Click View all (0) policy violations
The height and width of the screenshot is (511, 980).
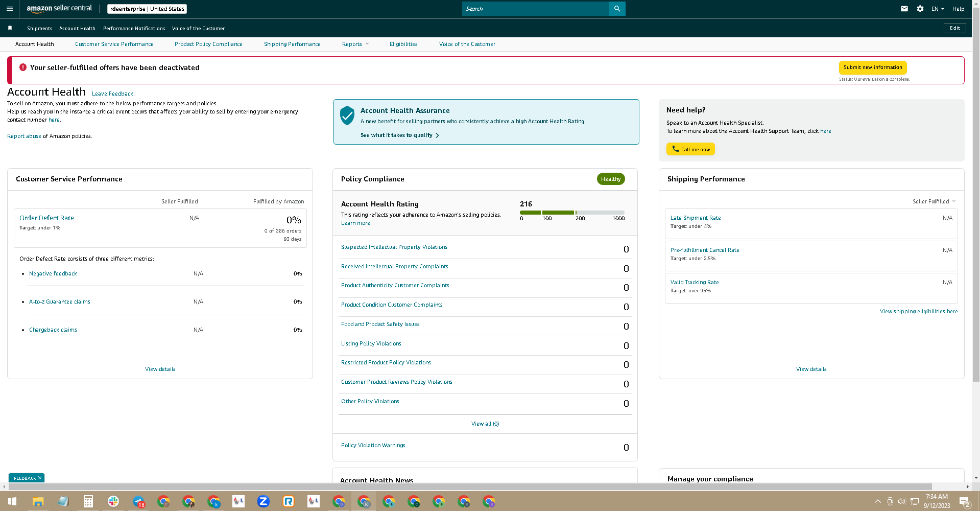pos(485,424)
